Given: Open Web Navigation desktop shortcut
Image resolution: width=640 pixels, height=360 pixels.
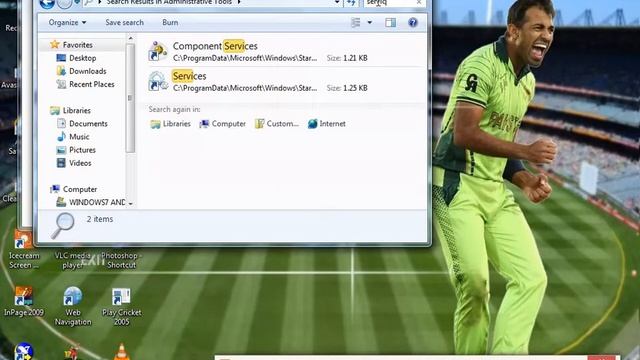Looking at the screenshot, I should pyautogui.click(x=73, y=307).
